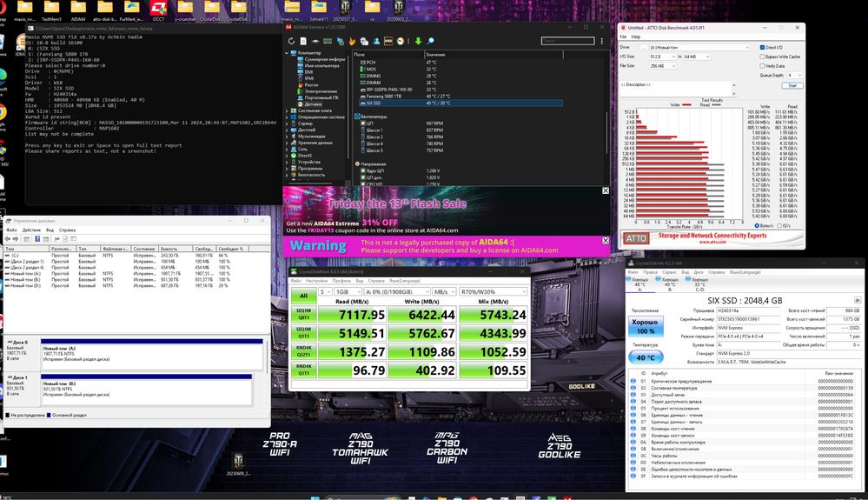Run the RND4K Q1T1 test
868x500 pixels.
303,370
